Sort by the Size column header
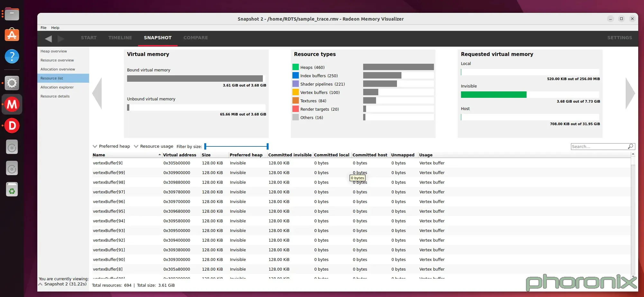This screenshot has height=297, width=644. click(x=215, y=155)
